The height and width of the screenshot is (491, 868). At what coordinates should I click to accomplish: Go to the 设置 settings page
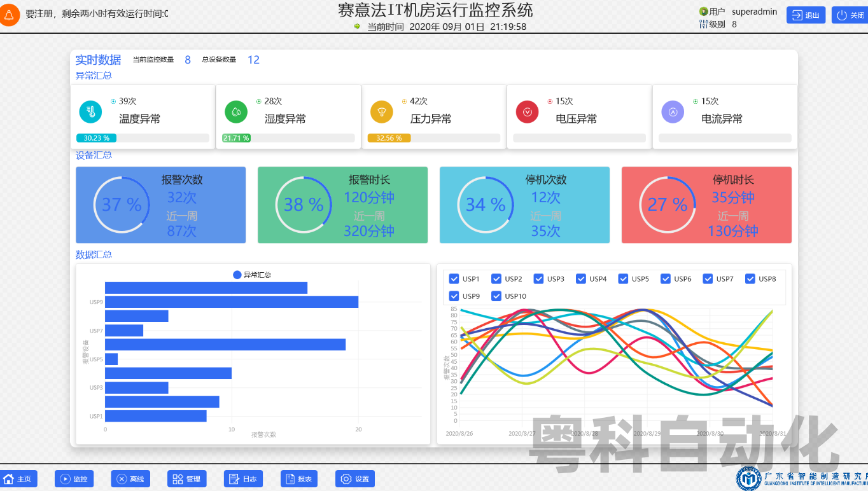[355, 479]
